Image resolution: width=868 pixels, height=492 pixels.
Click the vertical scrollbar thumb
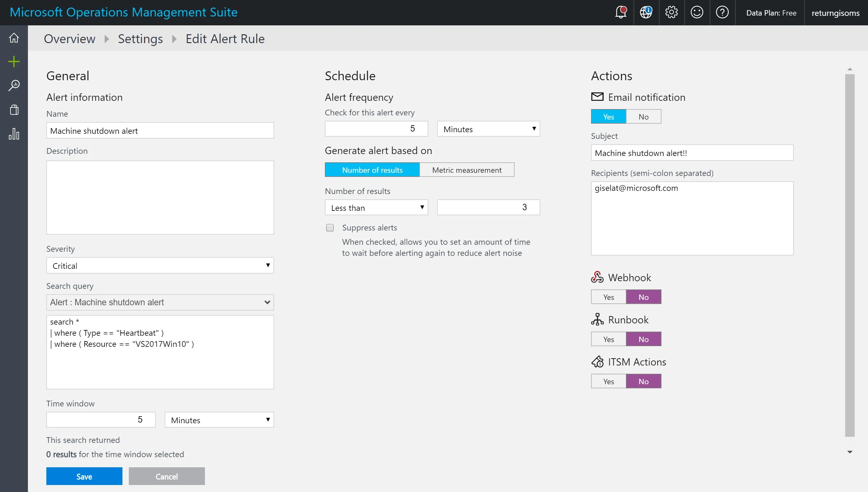pyautogui.click(x=850, y=256)
